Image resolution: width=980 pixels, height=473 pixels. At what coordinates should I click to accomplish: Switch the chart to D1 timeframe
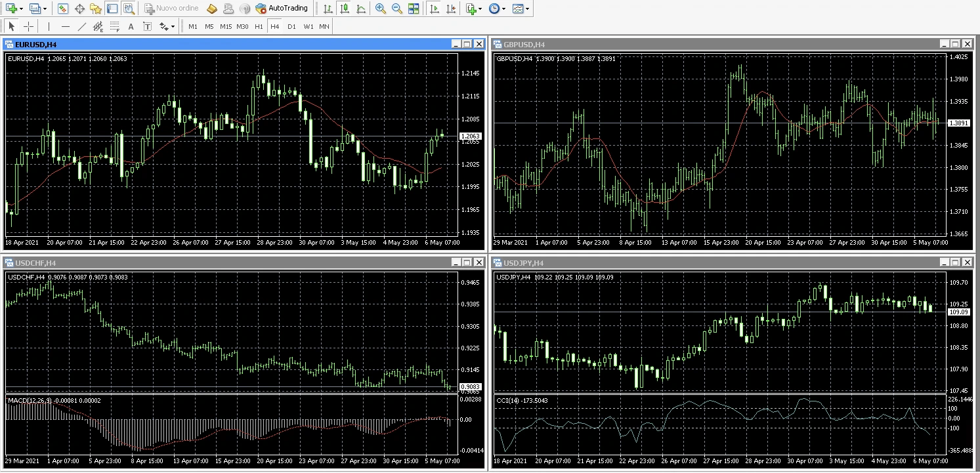292,26
